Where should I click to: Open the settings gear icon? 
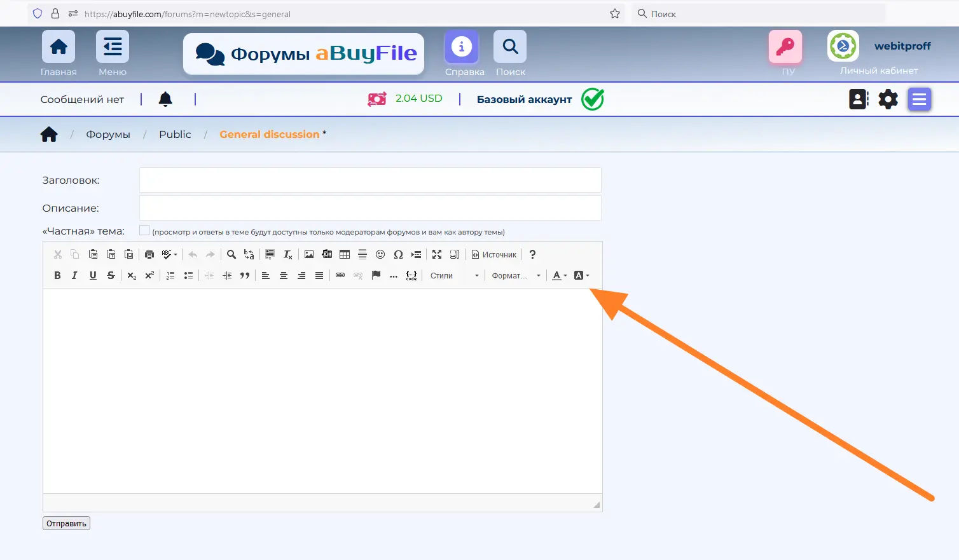click(888, 99)
